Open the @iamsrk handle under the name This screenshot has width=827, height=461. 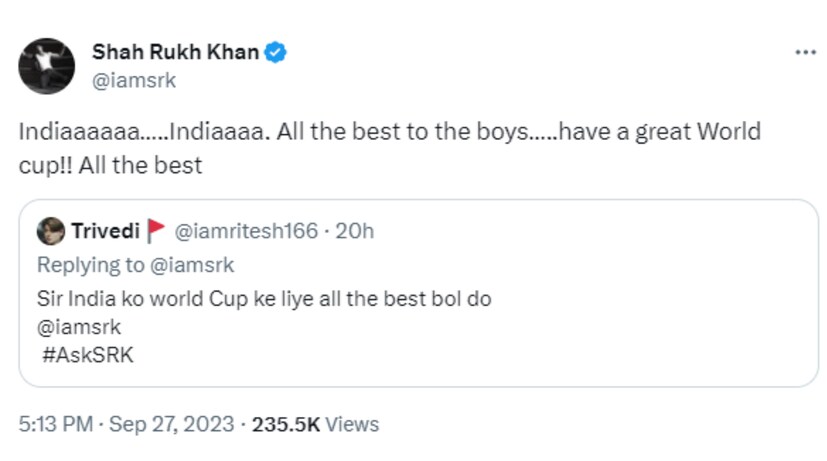[x=134, y=80]
